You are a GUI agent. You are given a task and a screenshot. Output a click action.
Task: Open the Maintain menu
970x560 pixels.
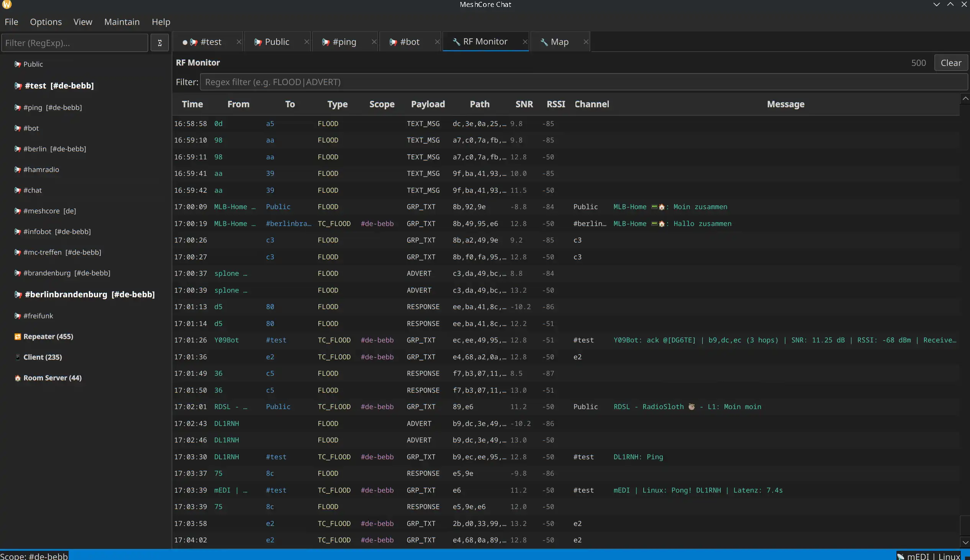pyautogui.click(x=121, y=22)
